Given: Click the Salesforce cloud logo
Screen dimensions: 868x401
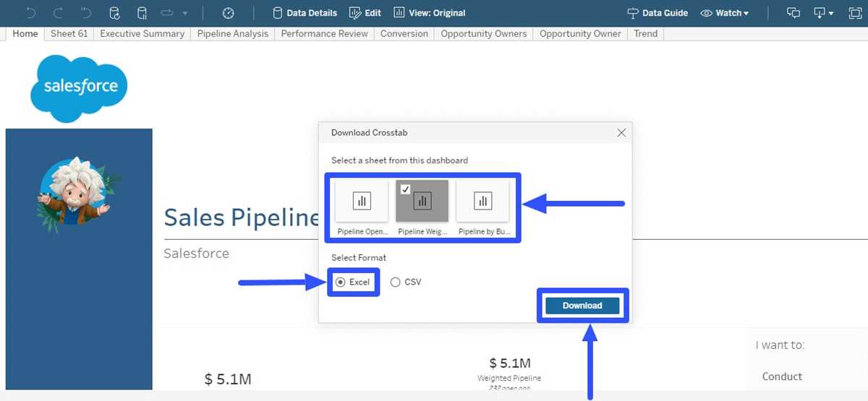Looking at the screenshot, I should coord(79,88).
